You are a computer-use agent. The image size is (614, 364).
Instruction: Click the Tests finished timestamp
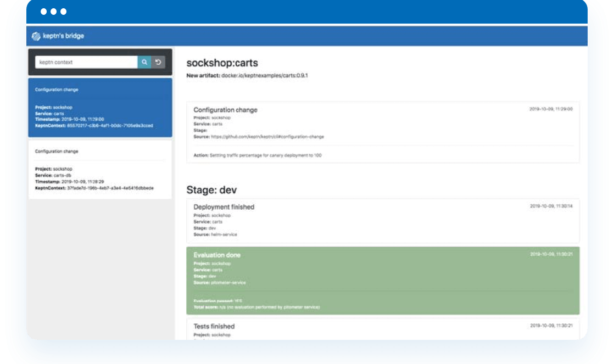point(551,326)
